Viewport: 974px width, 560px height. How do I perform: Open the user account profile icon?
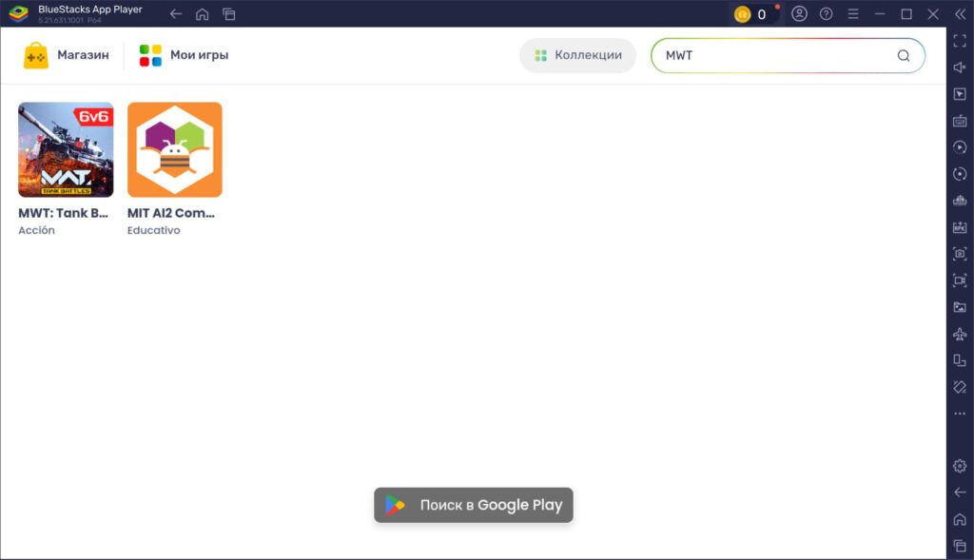tap(799, 14)
